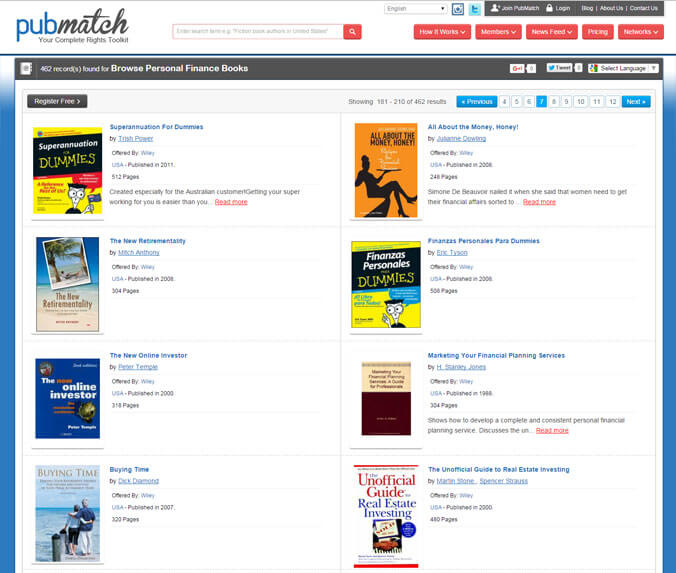Read more about Marketing Your Financial Planning Services
Screen dimensions: 676x573
point(552,431)
